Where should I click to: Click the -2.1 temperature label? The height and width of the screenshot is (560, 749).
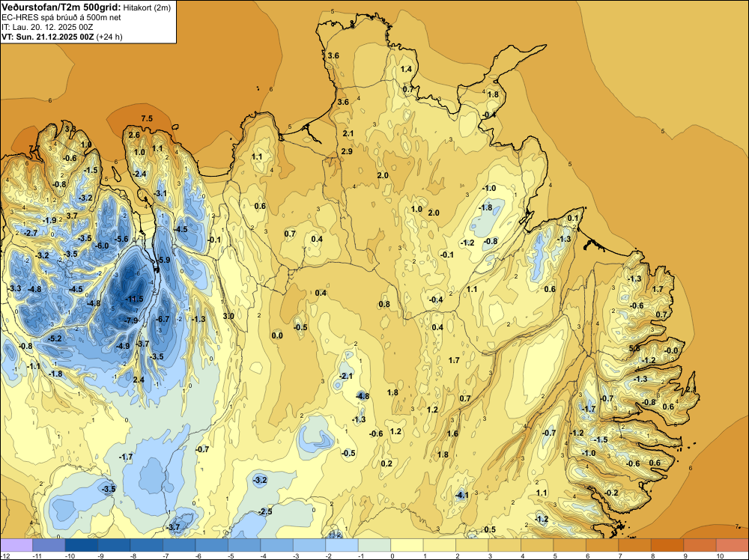coord(346,376)
